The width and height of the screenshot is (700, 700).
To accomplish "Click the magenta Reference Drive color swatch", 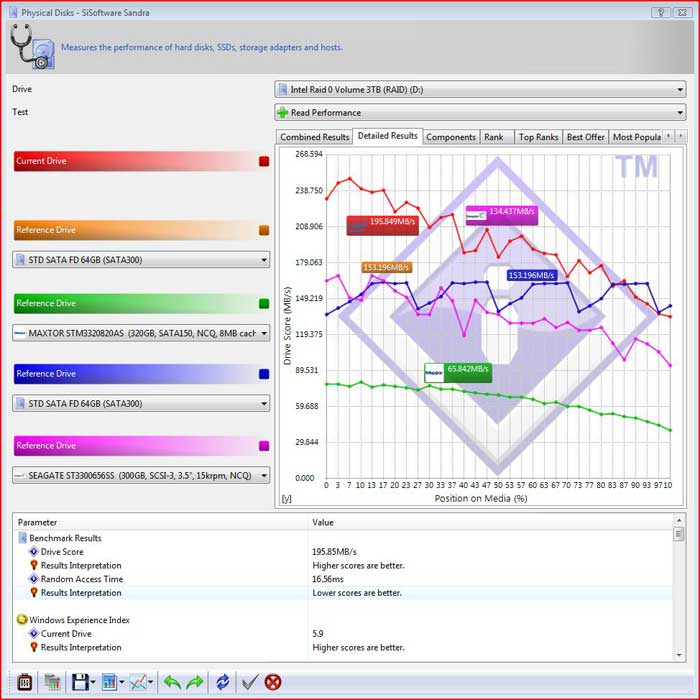I will tap(264, 446).
